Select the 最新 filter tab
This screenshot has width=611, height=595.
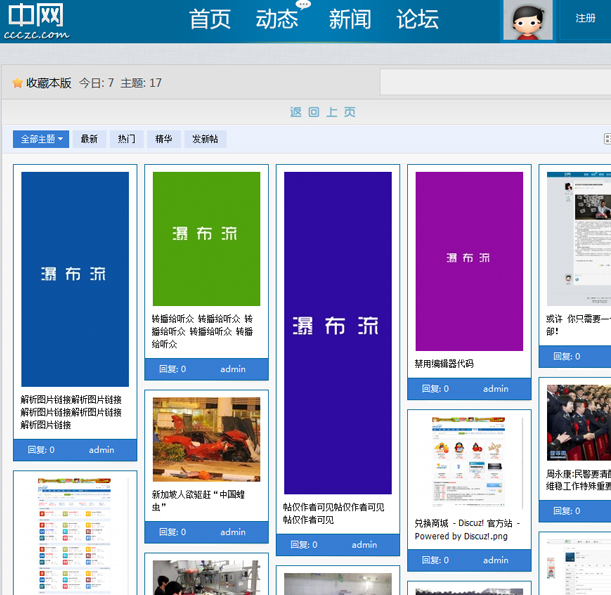click(x=89, y=139)
